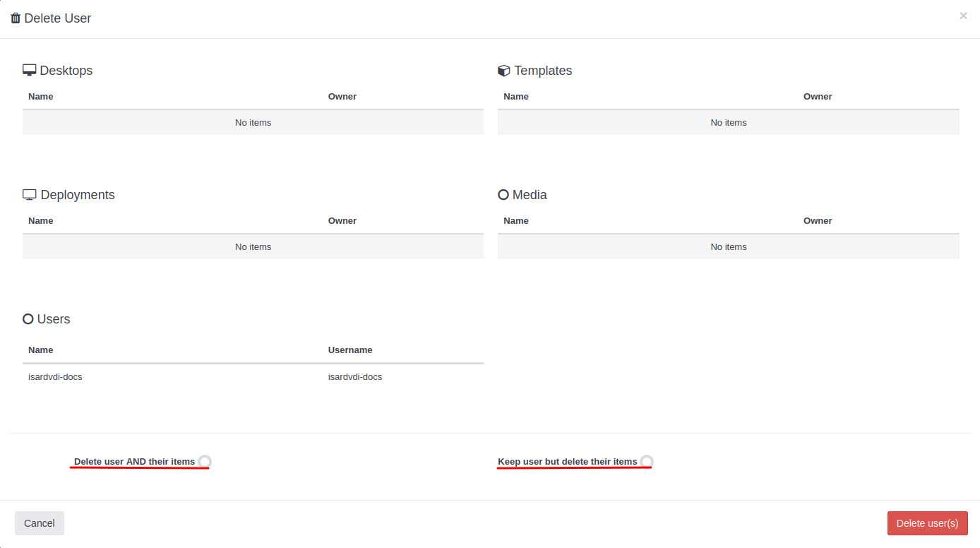Select the "Keep user but delete their items" radio button
This screenshot has height=548, width=980.
click(x=647, y=462)
